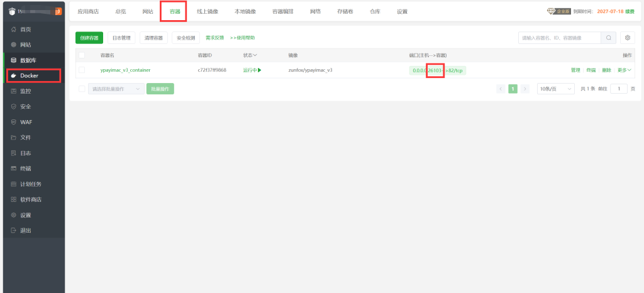The width and height of the screenshot is (644, 293).
Task: Click the shield icon beside 安全
Action: (x=14, y=107)
